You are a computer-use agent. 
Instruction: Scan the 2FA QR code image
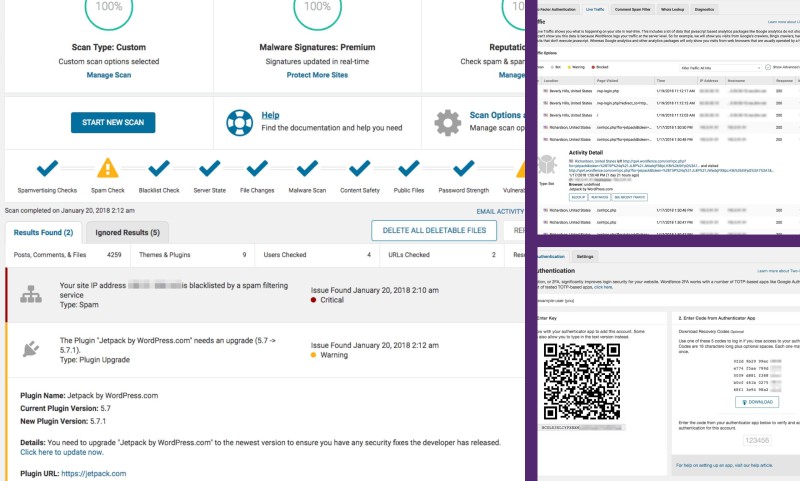point(582,381)
